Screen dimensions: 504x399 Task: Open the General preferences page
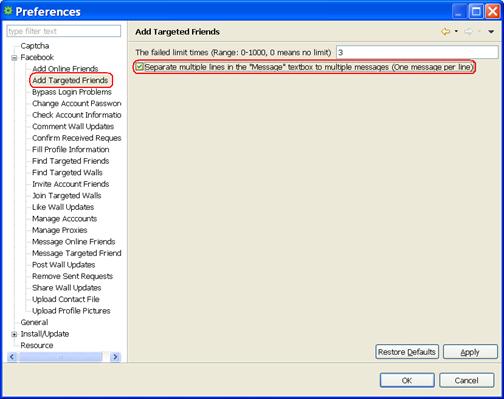[x=34, y=322]
